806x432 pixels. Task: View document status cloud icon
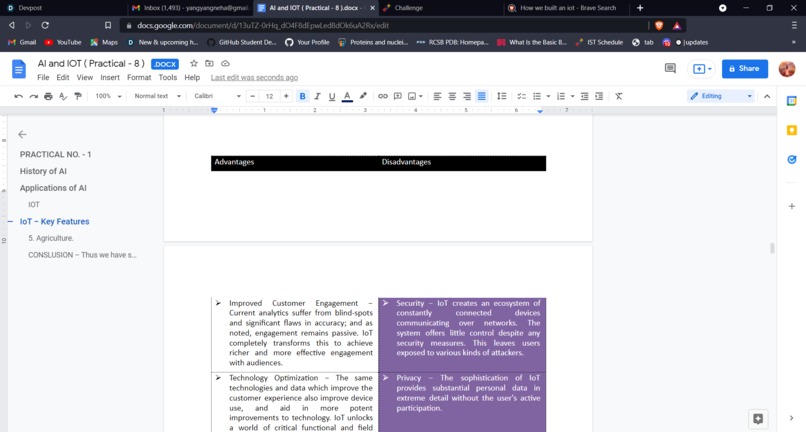[225, 63]
